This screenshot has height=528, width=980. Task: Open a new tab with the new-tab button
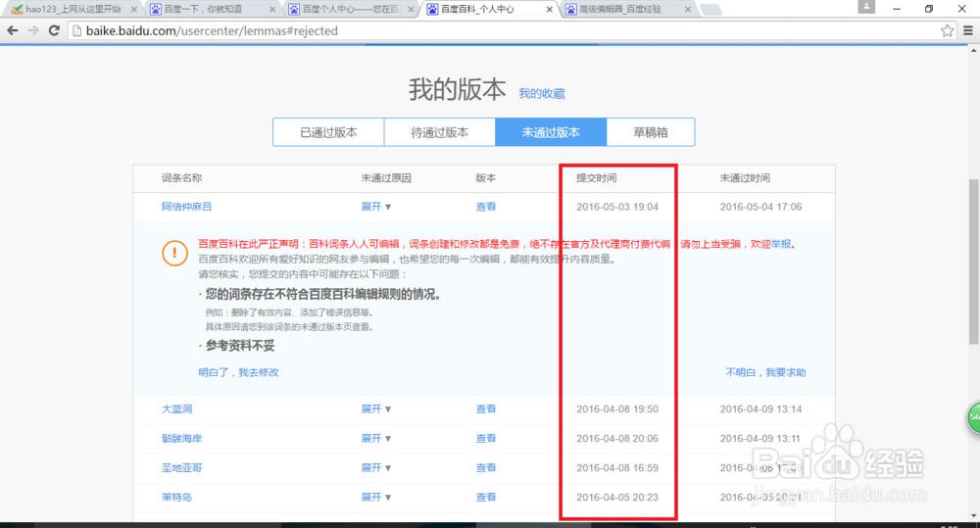click(710, 10)
